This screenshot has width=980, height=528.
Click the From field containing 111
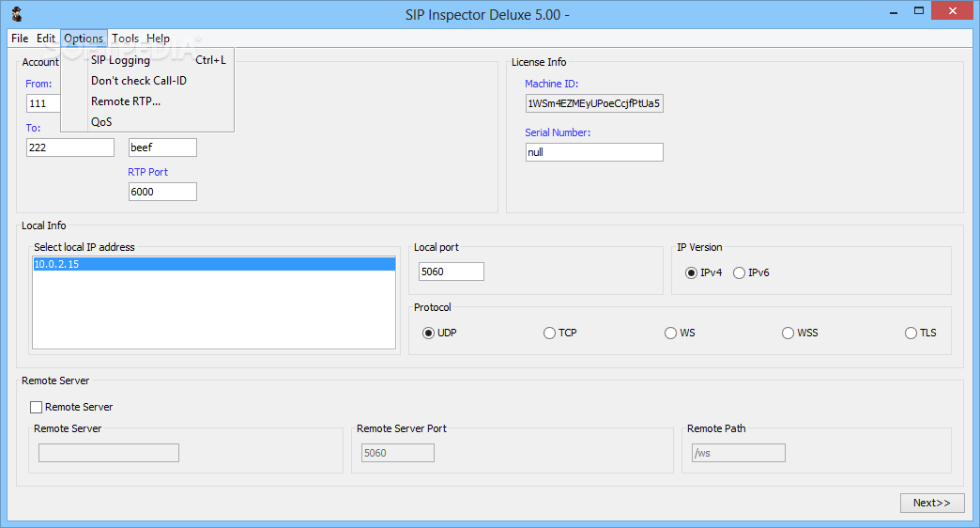point(43,103)
